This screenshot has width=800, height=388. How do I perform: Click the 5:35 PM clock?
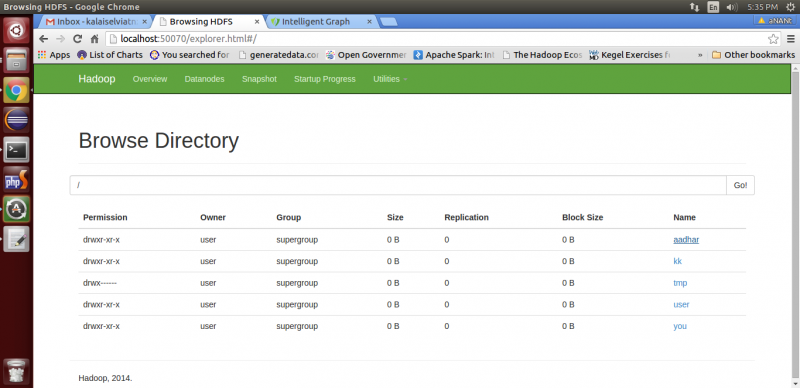763,7
